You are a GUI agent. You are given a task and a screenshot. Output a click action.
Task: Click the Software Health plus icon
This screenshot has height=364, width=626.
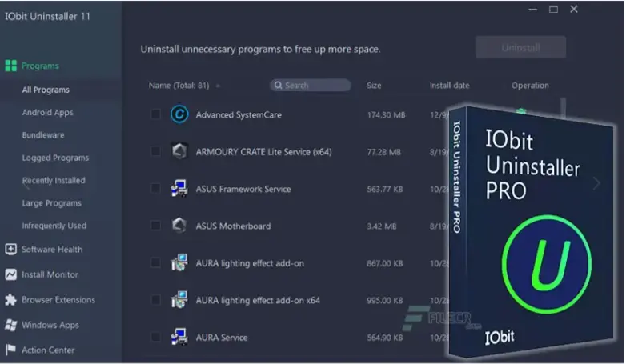[x=10, y=249]
